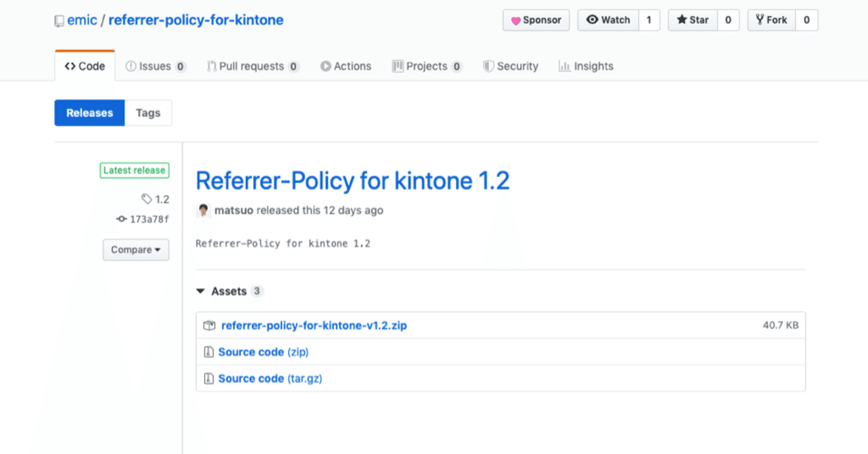
Task: Click the file icon beside Source code (tar.gz)
Action: 209,378
